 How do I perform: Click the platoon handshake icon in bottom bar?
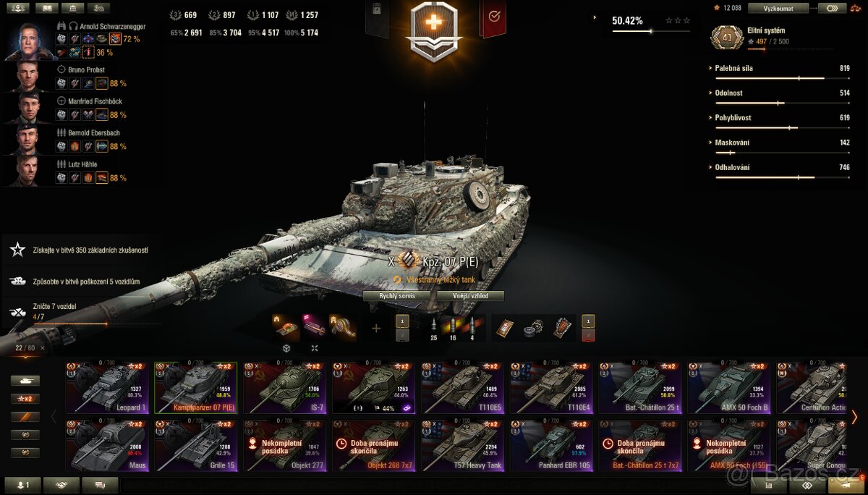pyautogui.click(x=62, y=486)
